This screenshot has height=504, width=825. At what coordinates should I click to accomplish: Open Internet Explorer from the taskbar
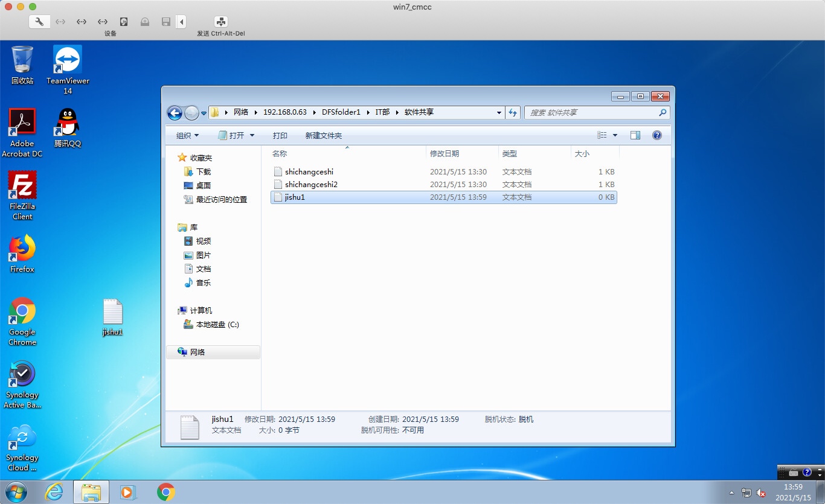tap(54, 492)
